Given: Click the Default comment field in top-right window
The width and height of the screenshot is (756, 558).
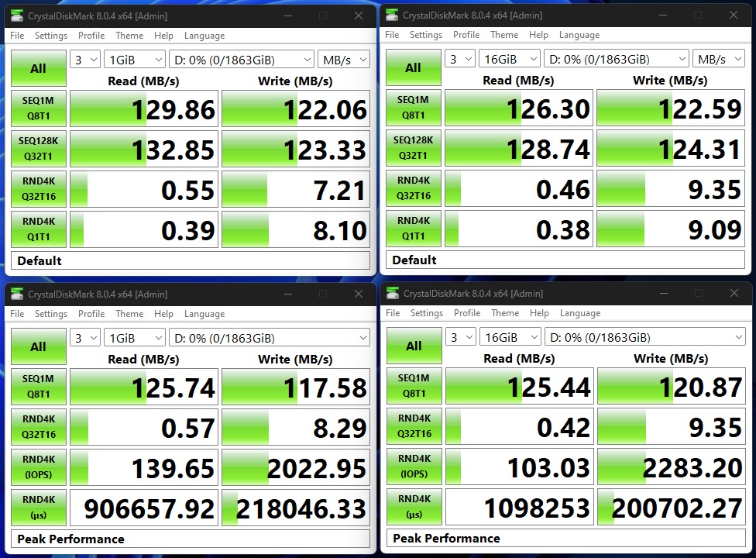Looking at the screenshot, I should (x=565, y=260).
